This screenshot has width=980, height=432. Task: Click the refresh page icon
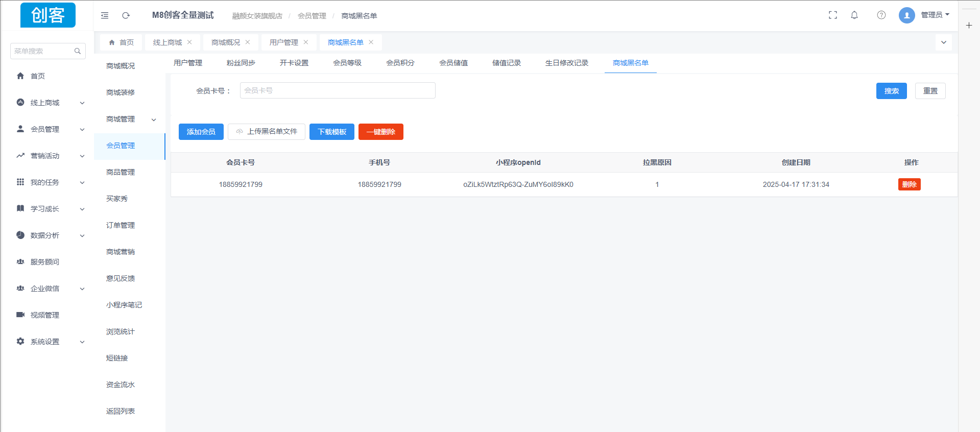coord(126,15)
